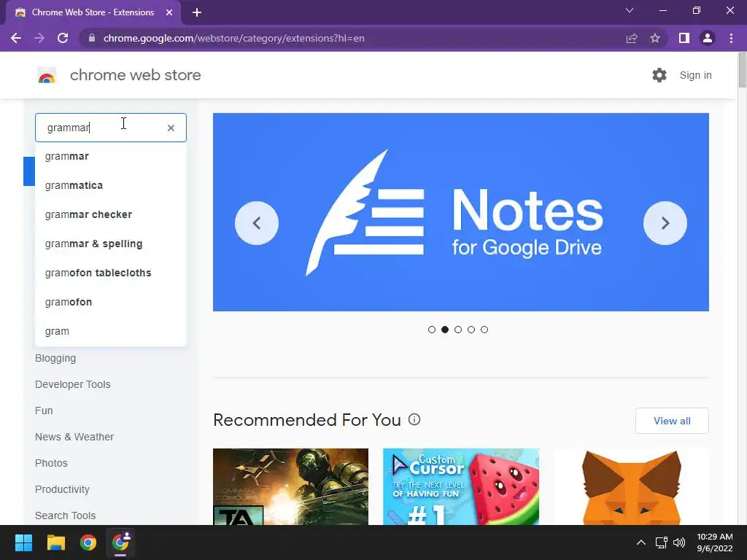Open the MetaMask fox extension thumbnail
Viewport: 747px width, 560px height.
coord(631,486)
